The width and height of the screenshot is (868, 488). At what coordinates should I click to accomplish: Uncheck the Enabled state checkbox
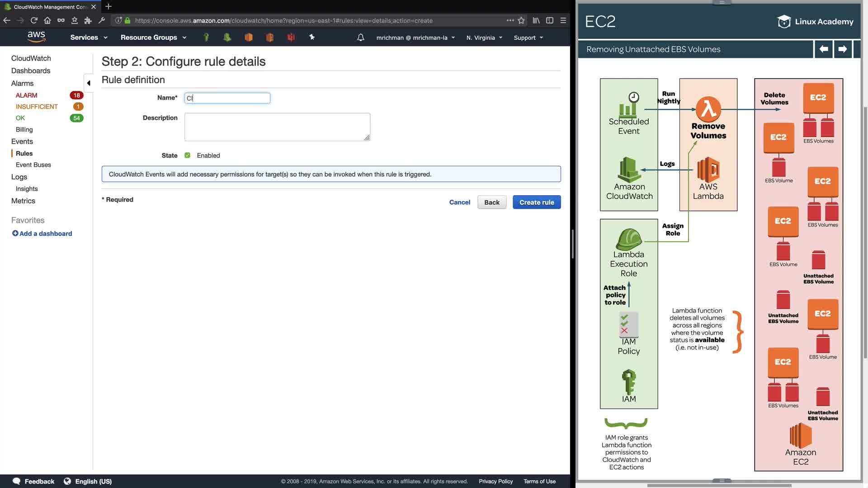tap(187, 155)
